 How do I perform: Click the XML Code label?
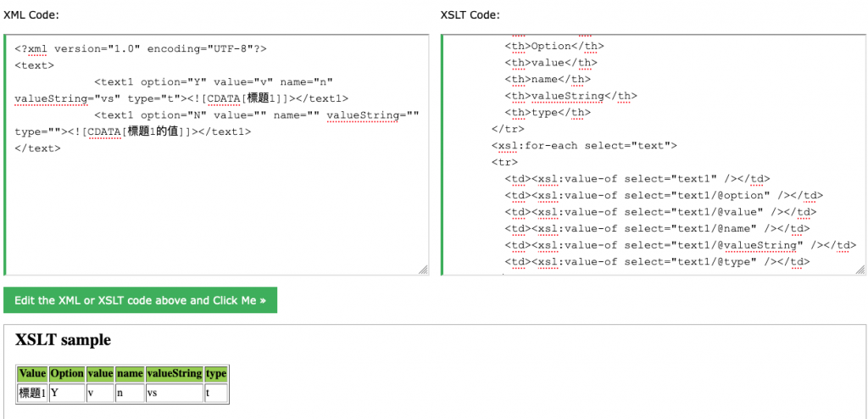tap(31, 14)
